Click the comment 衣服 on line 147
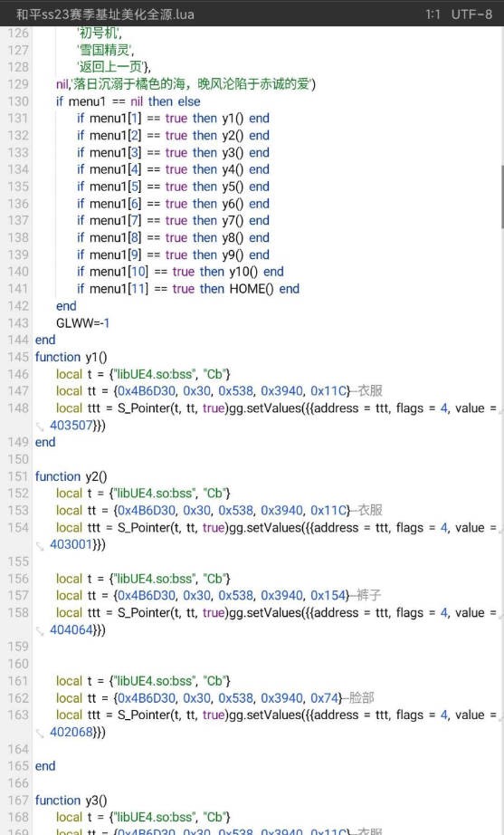The height and width of the screenshot is (835, 504). [x=370, y=391]
